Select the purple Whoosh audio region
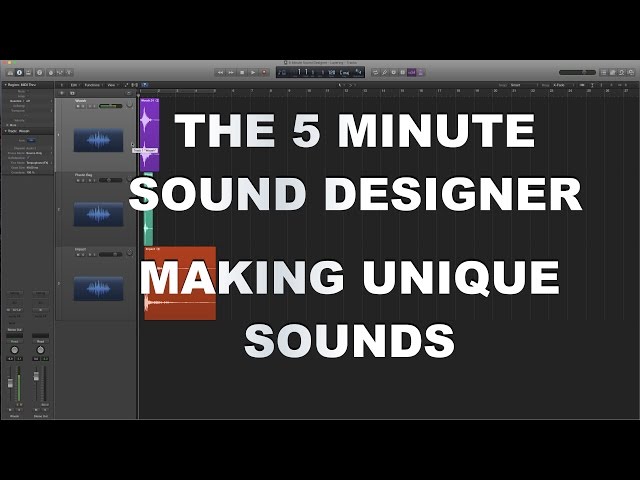The image size is (640, 480). pyautogui.click(x=149, y=135)
